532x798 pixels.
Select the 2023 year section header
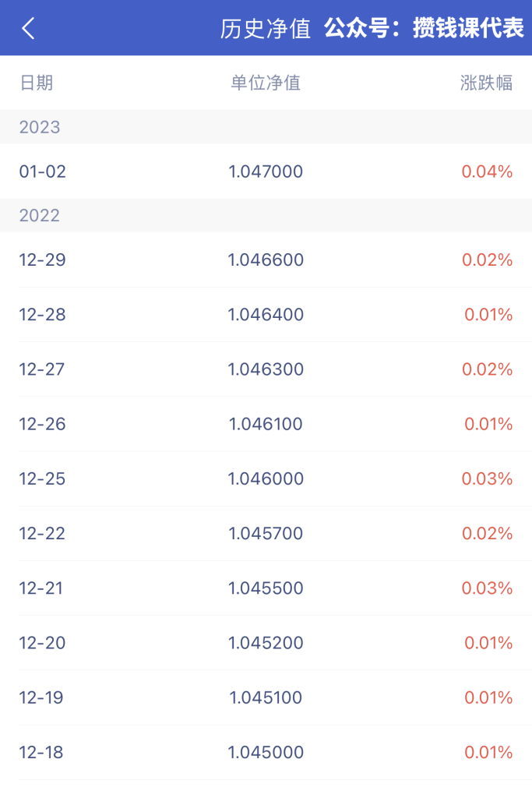pyautogui.click(x=266, y=127)
